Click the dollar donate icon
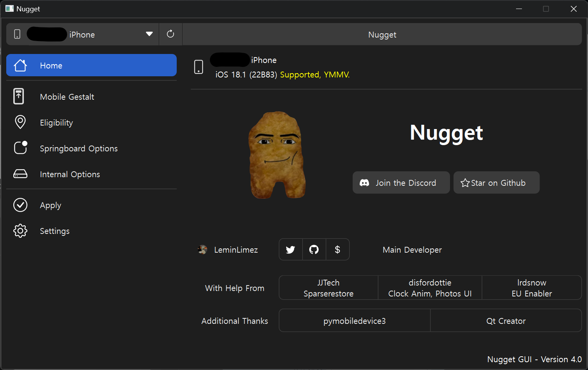The height and width of the screenshot is (370, 588). [337, 250]
